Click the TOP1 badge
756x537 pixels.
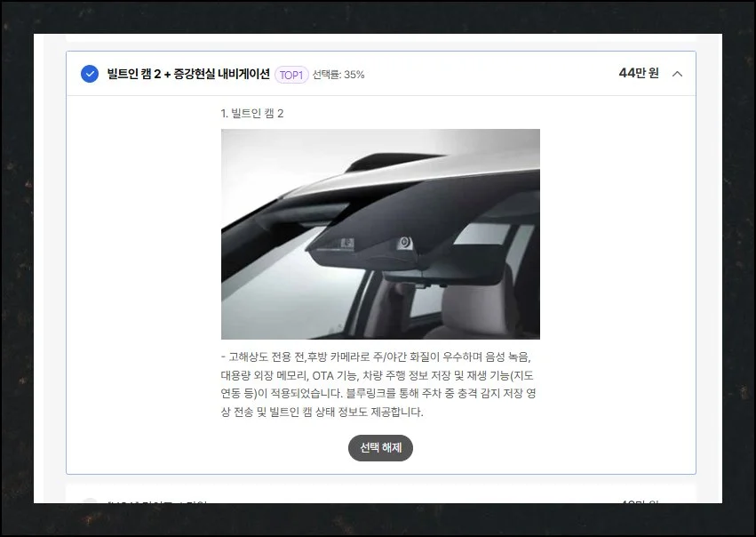[x=291, y=75]
